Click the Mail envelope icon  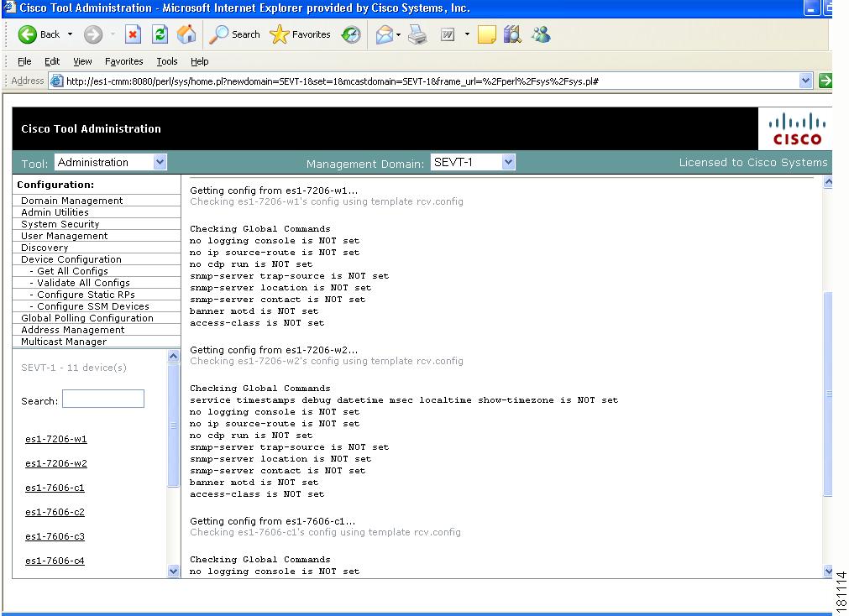click(x=384, y=35)
